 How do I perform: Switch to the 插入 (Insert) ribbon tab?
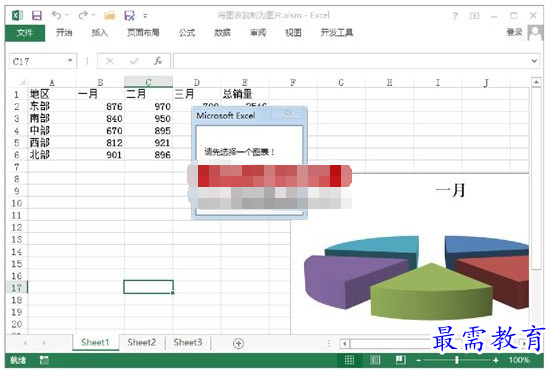99,33
